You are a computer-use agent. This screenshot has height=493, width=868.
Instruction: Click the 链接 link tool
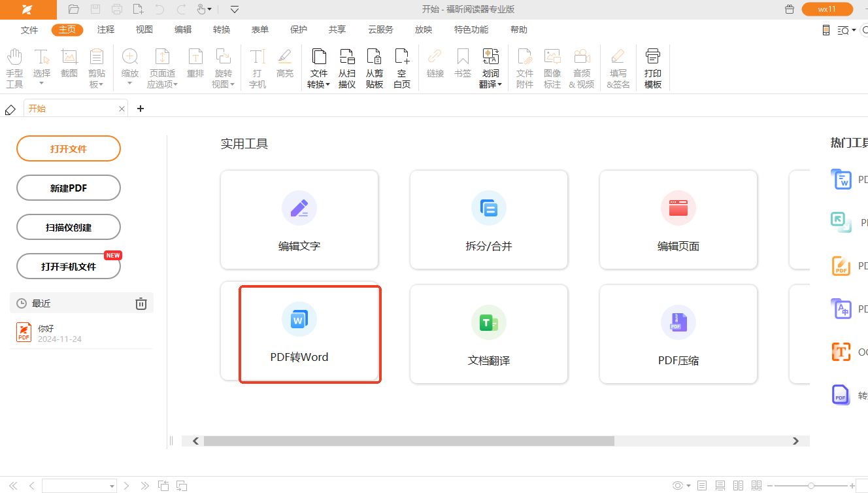pos(435,63)
